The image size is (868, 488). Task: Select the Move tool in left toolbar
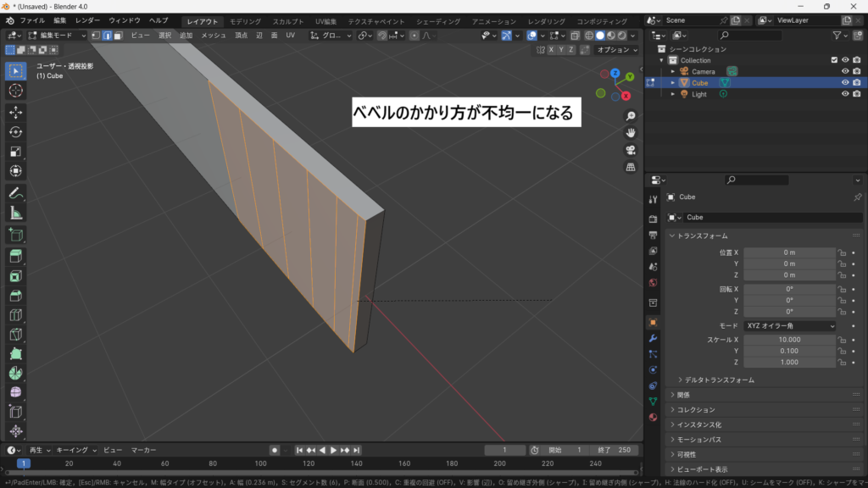click(16, 112)
